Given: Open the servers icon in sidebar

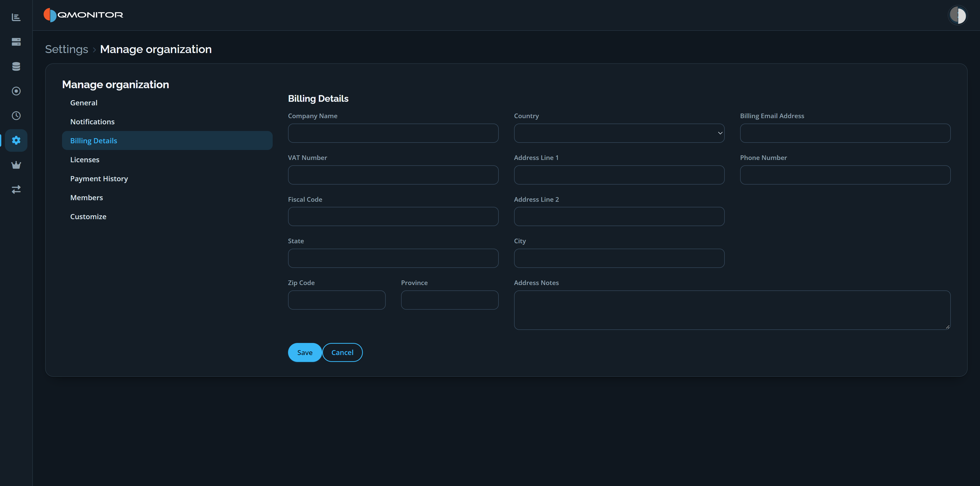Looking at the screenshot, I should point(16,42).
